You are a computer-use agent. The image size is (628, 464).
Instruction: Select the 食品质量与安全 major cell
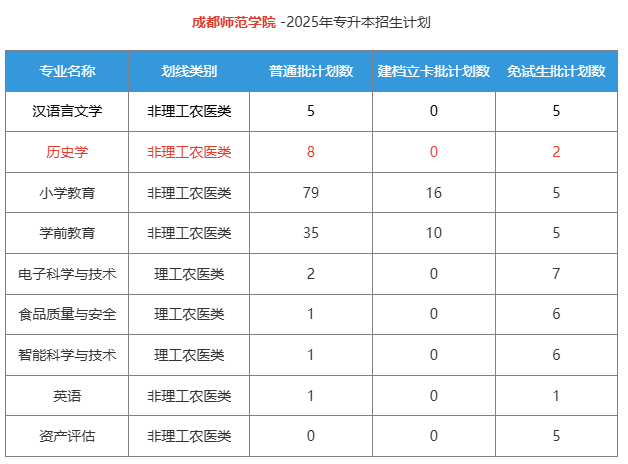67,314
